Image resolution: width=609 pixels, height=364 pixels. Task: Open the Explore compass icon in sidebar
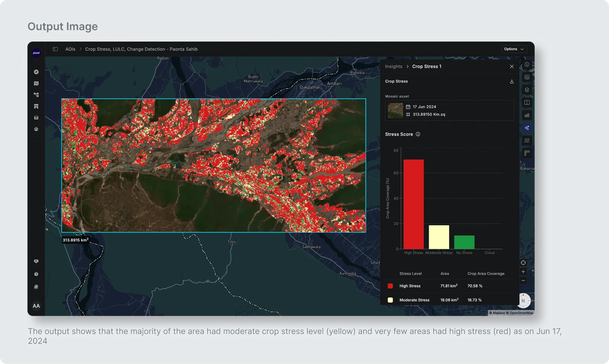(x=36, y=72)
